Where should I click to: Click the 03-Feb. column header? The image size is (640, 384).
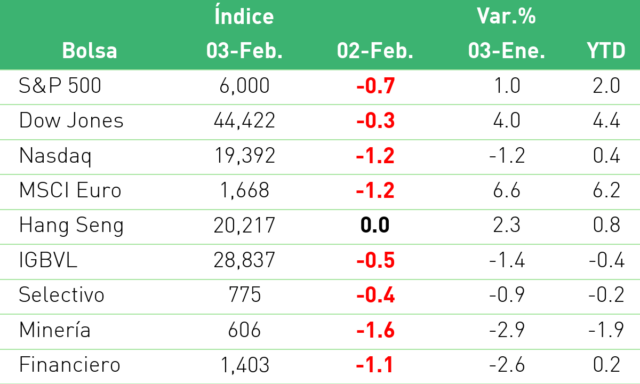coord(244,51)
